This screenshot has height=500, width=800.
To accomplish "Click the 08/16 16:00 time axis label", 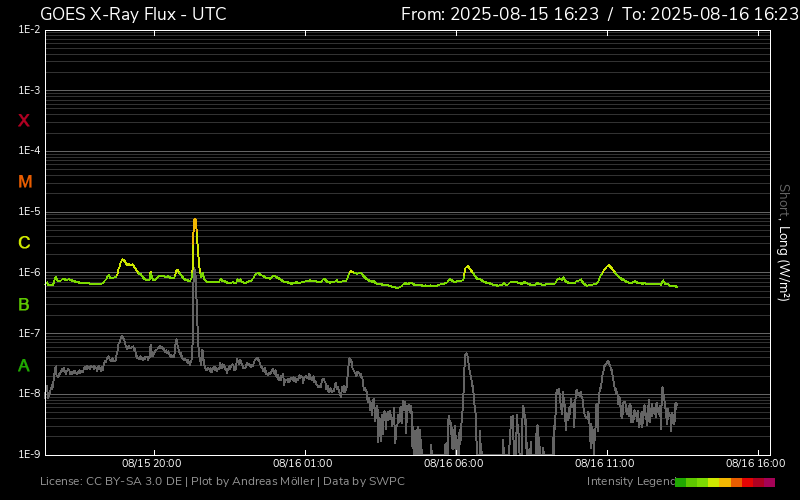I will pos(755,464).
